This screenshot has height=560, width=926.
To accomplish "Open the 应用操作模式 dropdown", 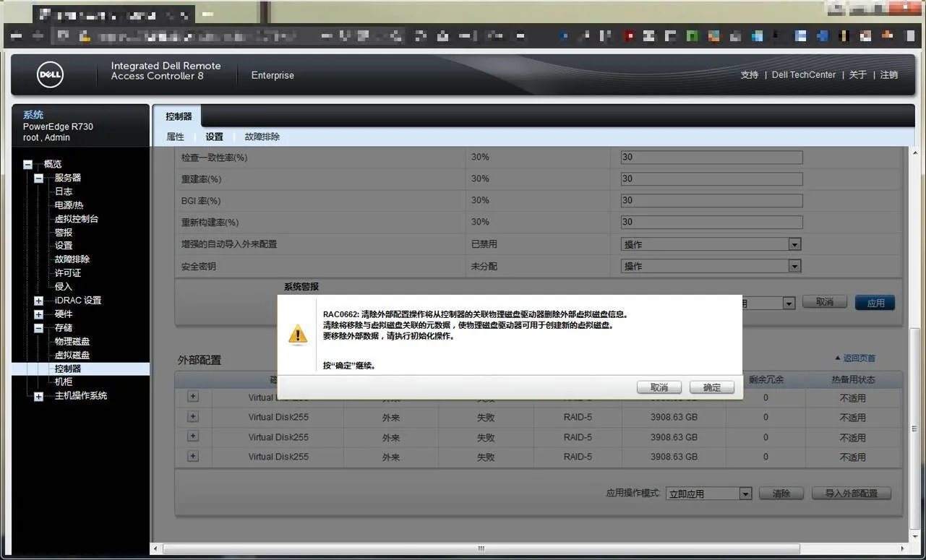I will (x=709, y=494).
